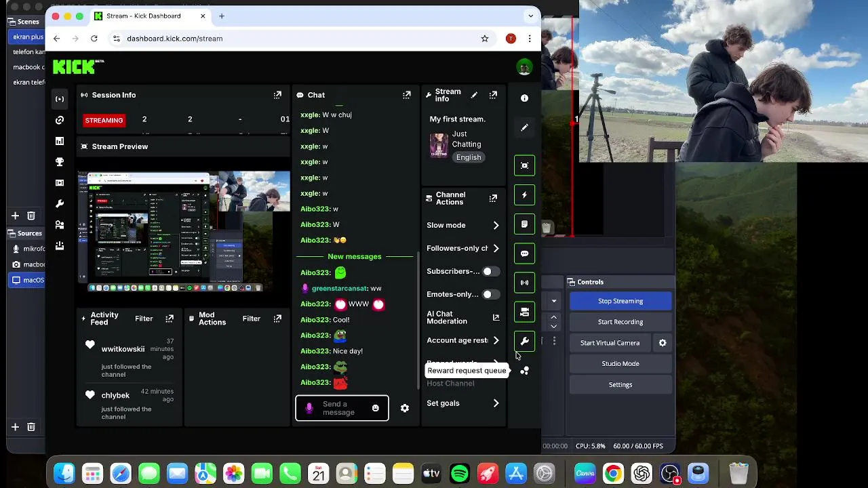
Task: Click the info icon in right widget bar
Action: 524,98
